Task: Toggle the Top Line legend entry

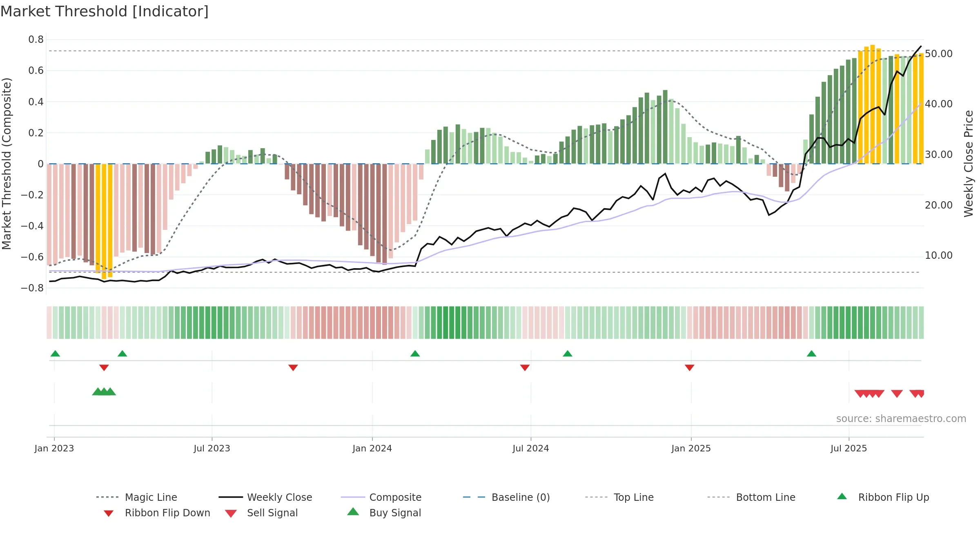Action: (619, 497)
